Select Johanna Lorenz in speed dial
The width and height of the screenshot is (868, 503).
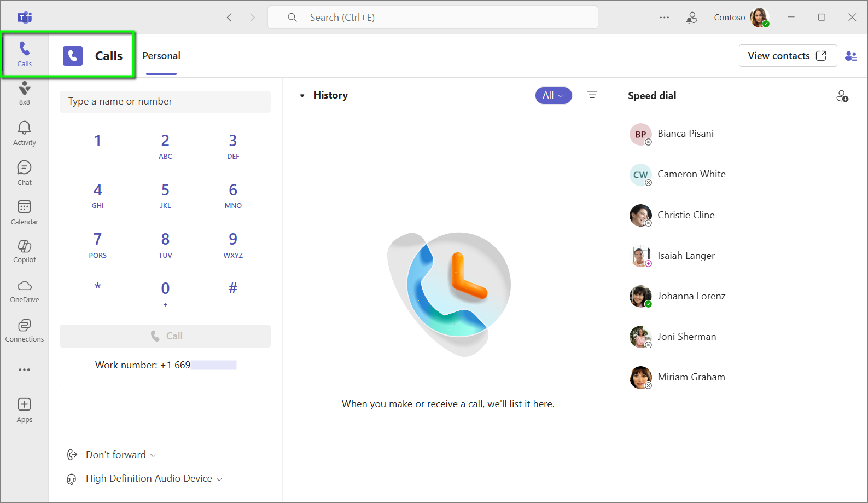[691, 296]
